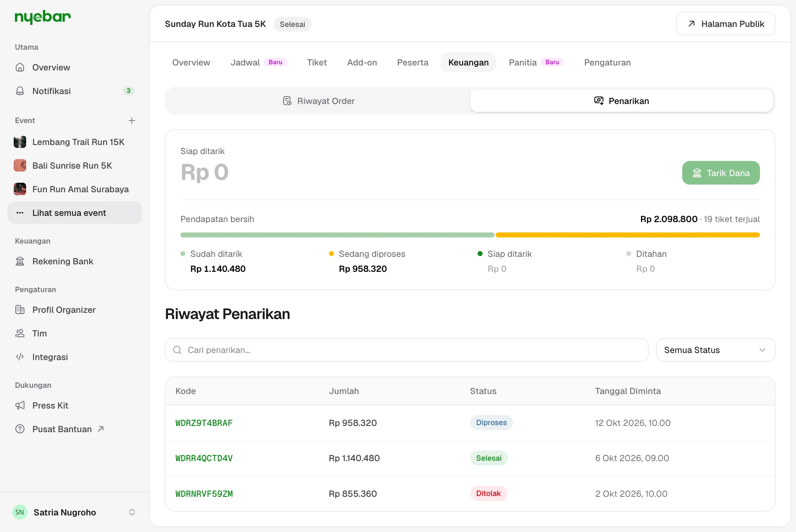Click the yellow Sedang diproses progress segment

point(628,235)
